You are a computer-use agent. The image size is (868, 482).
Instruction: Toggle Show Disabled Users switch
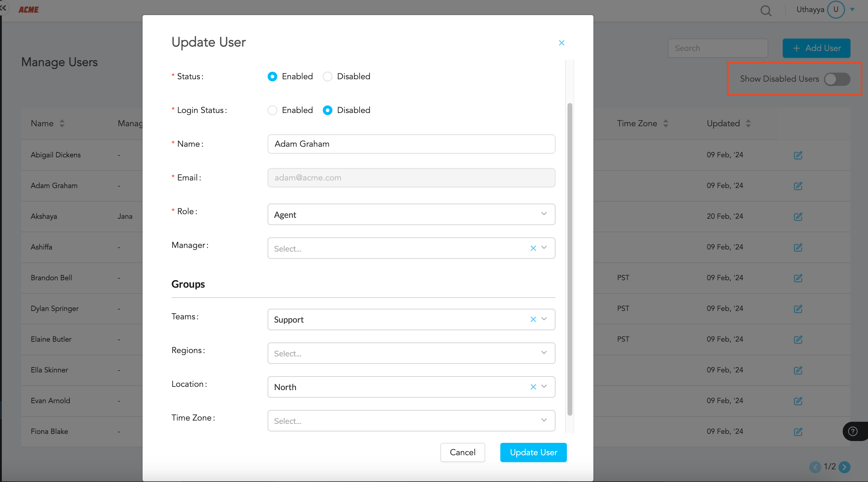point(837,79)
